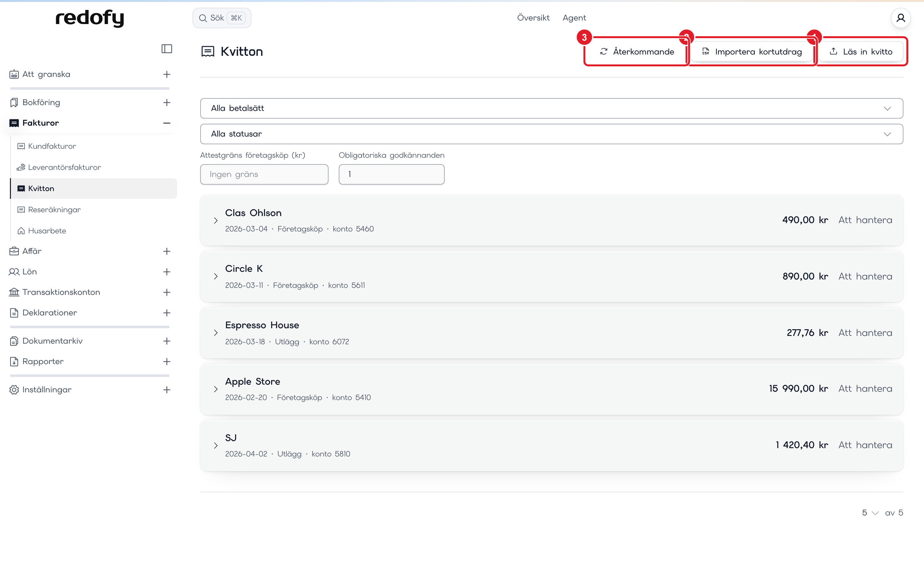Collapse the sidebar with panel icon
This screenshot has width=924, height=577.
[x=167, y=49]
